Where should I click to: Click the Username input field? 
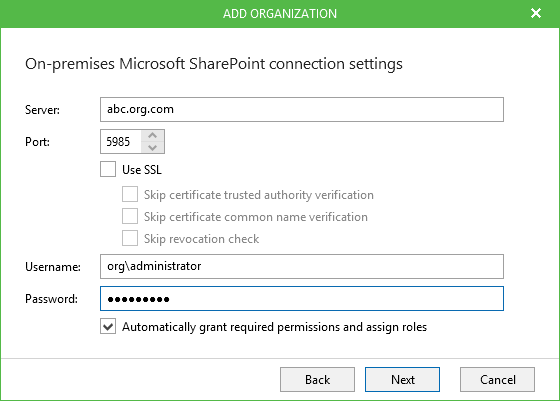click(x=302, y=266)
